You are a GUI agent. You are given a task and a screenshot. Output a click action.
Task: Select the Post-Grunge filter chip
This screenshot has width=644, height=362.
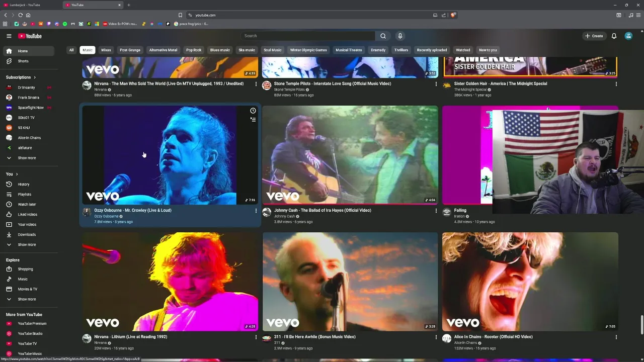[x=130, y=50]
